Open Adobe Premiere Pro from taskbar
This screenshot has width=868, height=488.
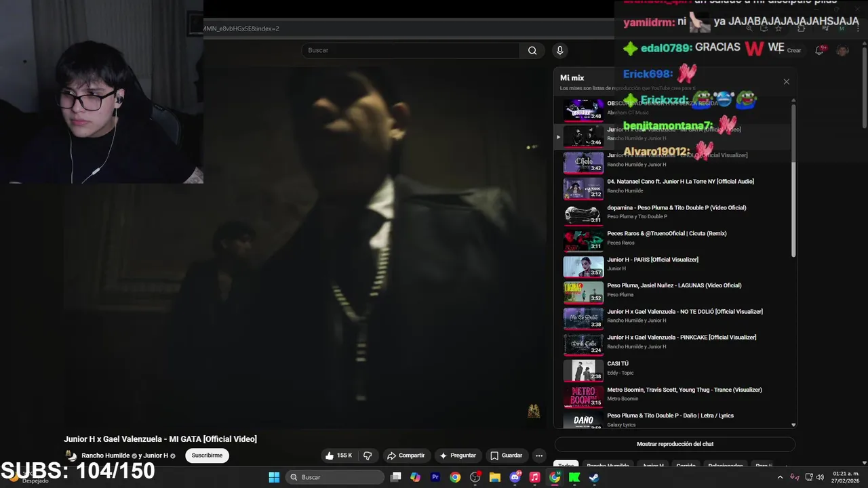coord(435,477)
